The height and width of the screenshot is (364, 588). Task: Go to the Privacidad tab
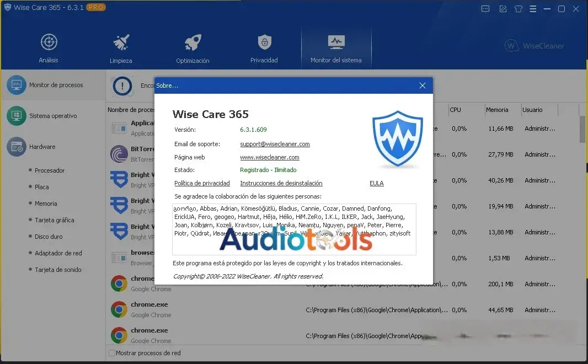pos(264,48)
